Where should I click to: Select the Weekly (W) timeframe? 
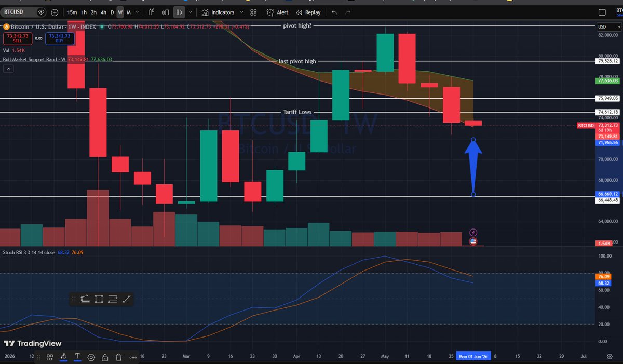pos(120,12)
